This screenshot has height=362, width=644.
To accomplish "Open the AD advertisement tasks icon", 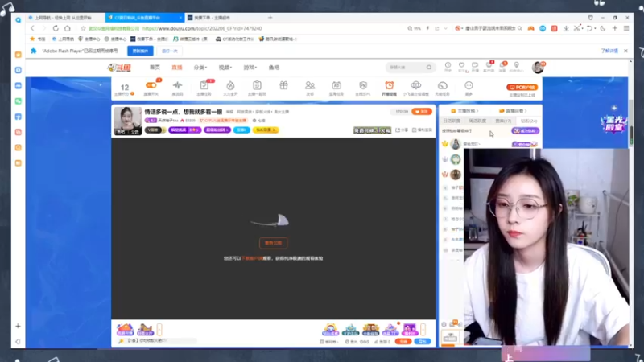I will click(336, 85).
